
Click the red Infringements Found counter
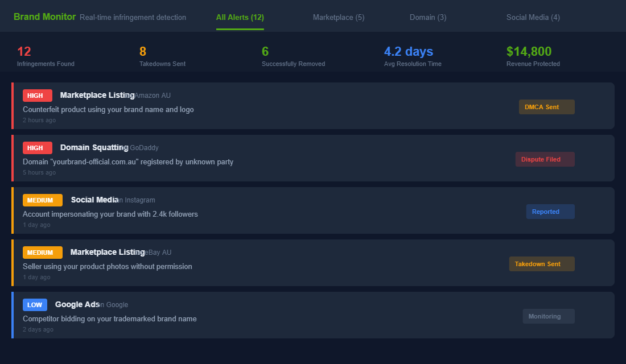point(24,51)
